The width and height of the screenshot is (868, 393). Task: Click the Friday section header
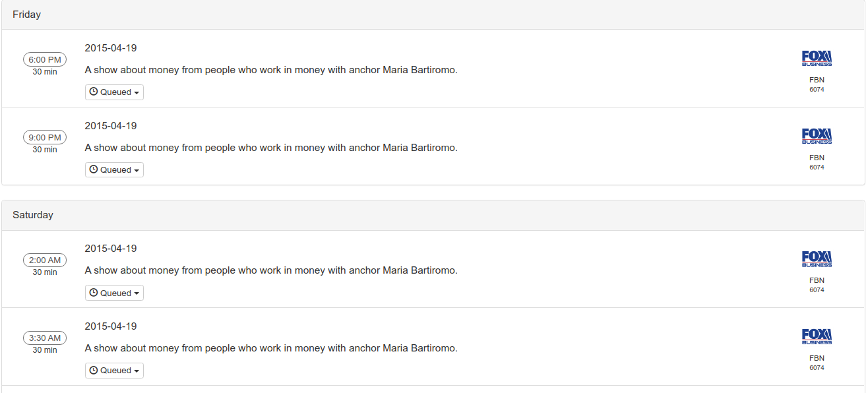[26, 15]
